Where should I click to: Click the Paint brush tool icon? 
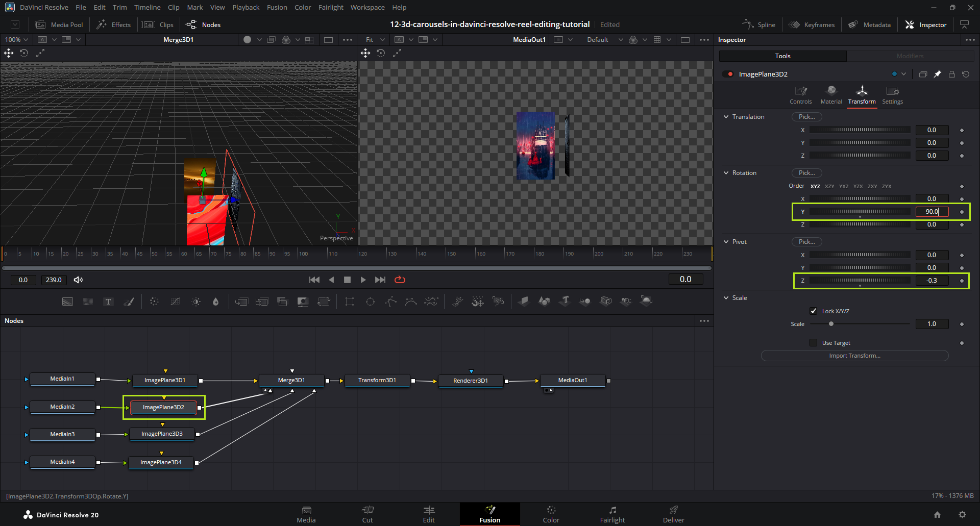click(129, 302)
